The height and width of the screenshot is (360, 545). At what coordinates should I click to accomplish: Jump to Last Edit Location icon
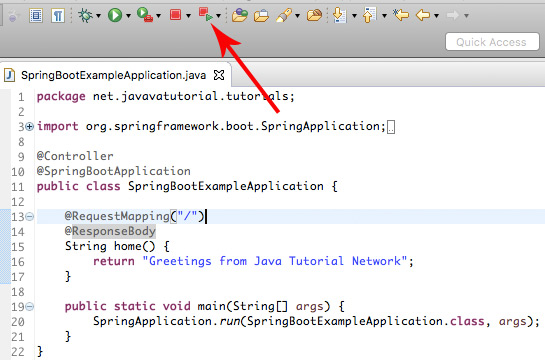401,15
